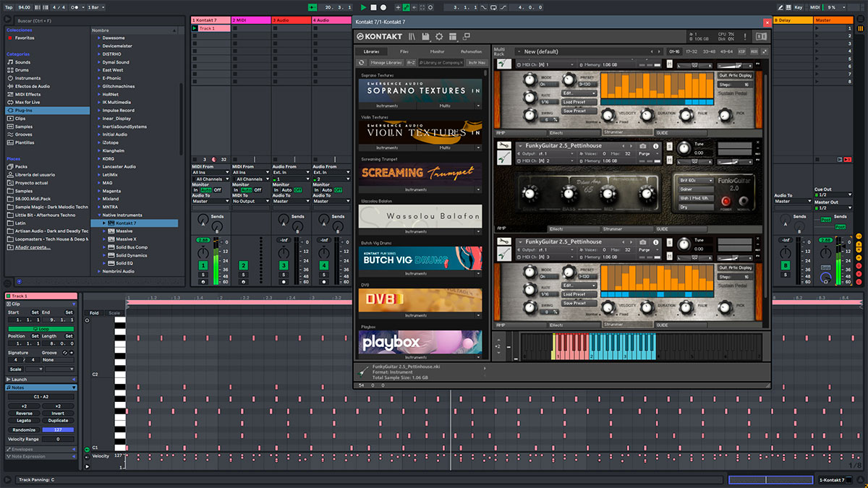Switch to Kontakt Files tab
Image resolution: width=868 pixels, height=488 pixels.
[404, 51]
